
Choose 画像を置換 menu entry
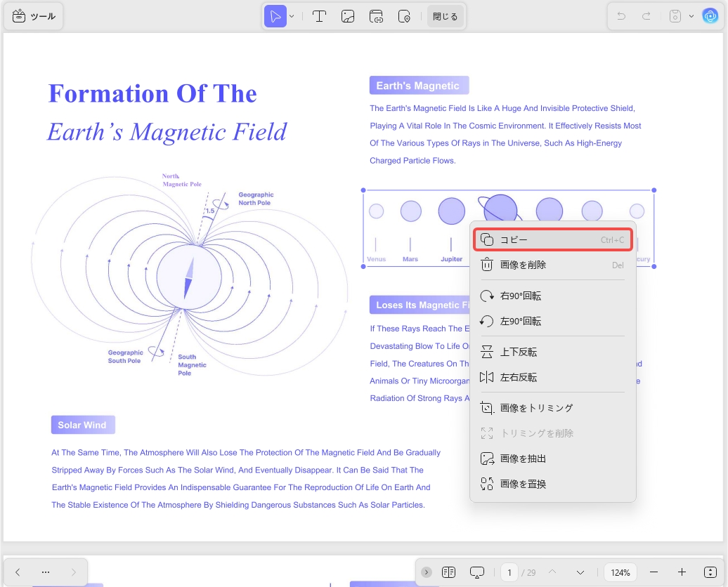[x=552, y=484]
